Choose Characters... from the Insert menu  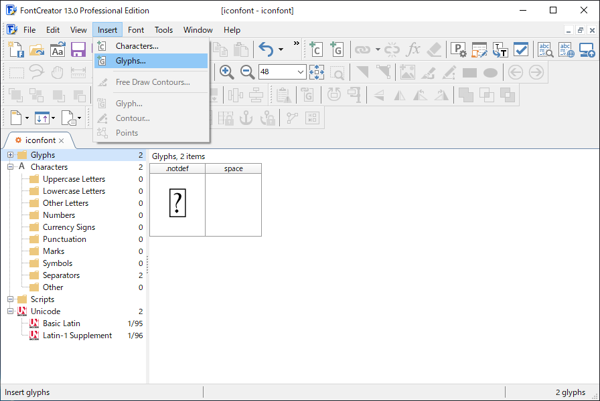coord(151,46)
